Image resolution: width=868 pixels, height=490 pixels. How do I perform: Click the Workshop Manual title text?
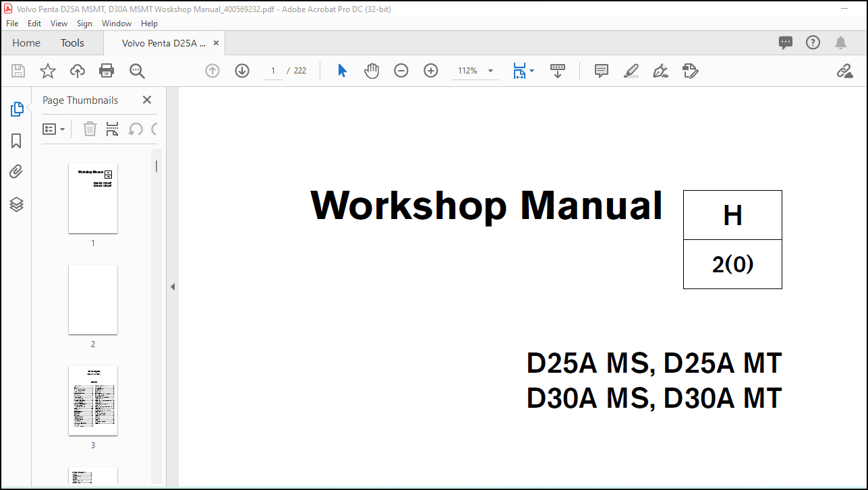click(x=486, y=205)
